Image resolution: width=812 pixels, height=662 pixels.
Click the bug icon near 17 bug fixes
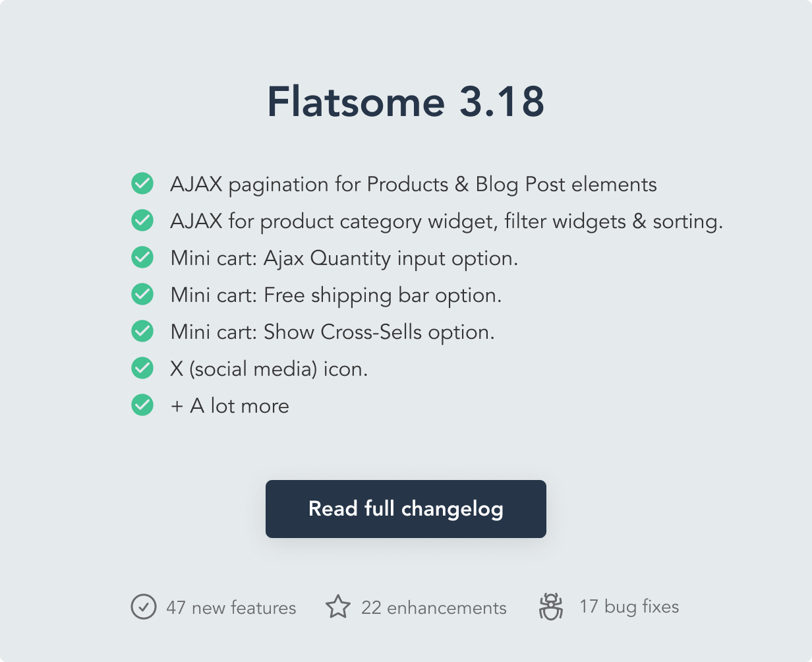550,606
